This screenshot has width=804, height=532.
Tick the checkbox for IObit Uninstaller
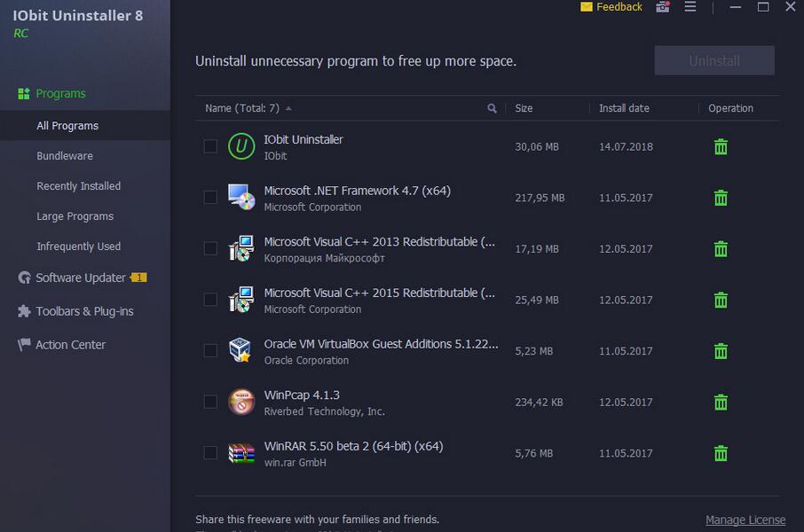pyautogui.click(x=210, y=146)
